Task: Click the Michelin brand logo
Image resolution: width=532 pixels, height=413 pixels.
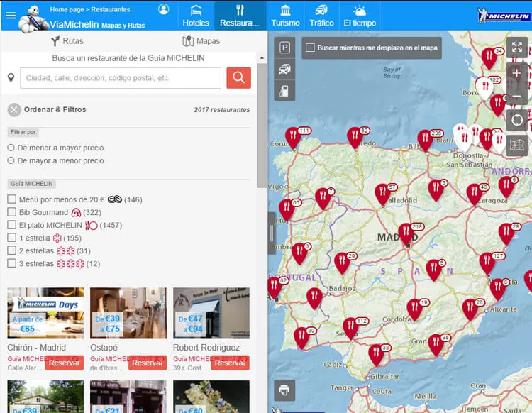Action: [504, 16]
